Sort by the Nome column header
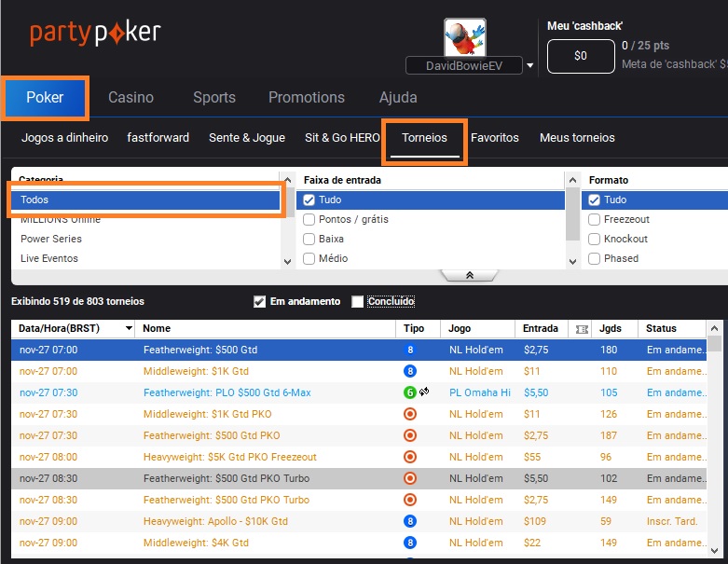Screen dimensions: 728x564 pos(265,328)
